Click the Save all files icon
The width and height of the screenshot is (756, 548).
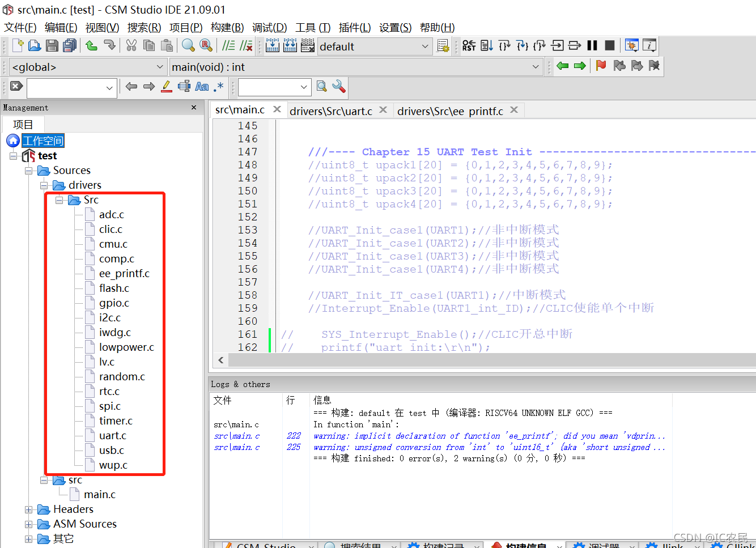70,46
